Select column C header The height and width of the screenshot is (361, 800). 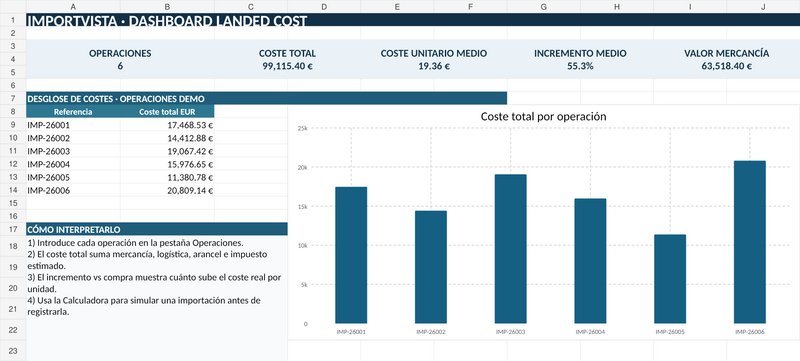[x=251, y=6]
